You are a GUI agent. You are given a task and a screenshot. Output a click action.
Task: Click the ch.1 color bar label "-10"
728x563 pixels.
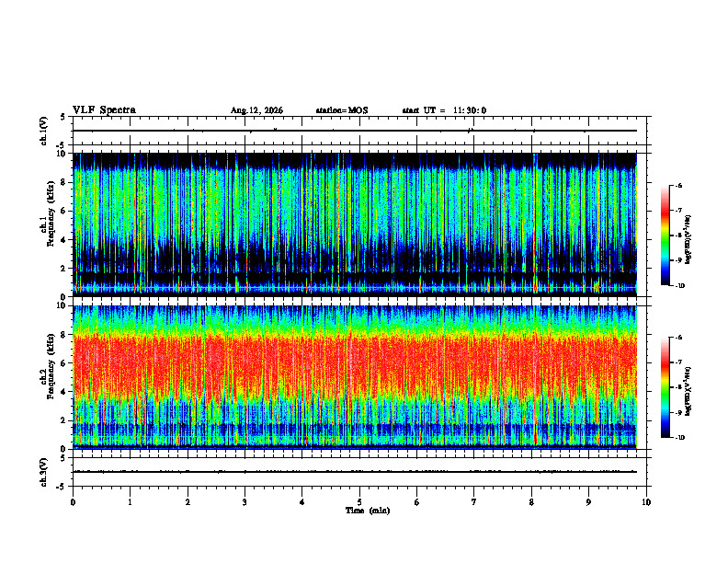pos(680,286)
